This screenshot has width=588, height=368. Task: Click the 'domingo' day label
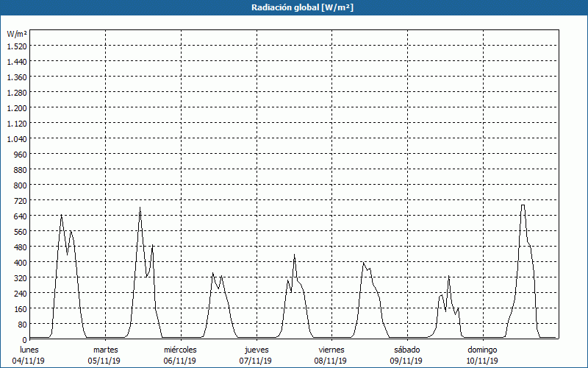[x=482, y=350]
